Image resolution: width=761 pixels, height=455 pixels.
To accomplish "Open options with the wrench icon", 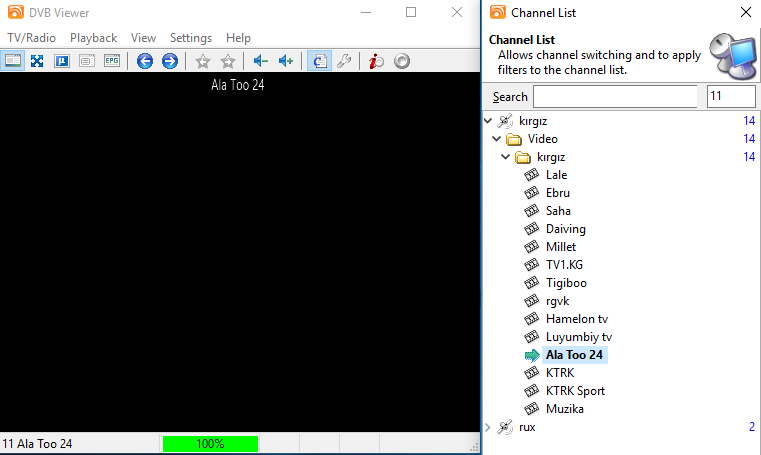I will (x=344, y=61).
